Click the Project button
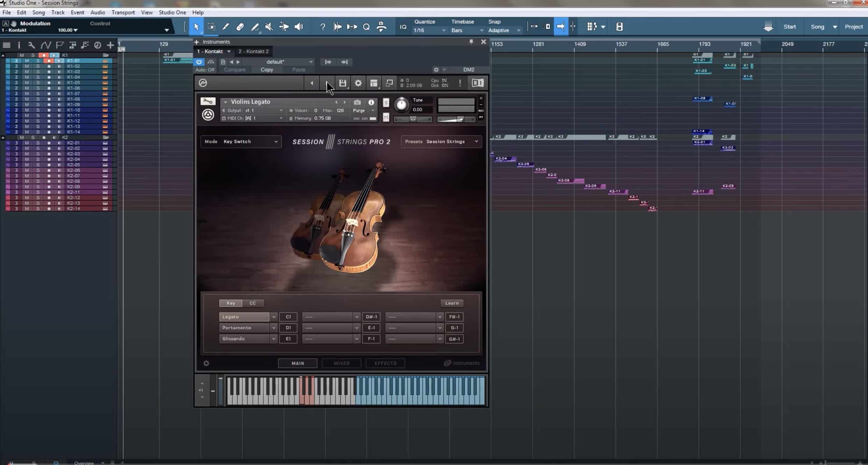The height and width of the screenshot is (465, 868). pyautogui.click(x=854, y=27)
